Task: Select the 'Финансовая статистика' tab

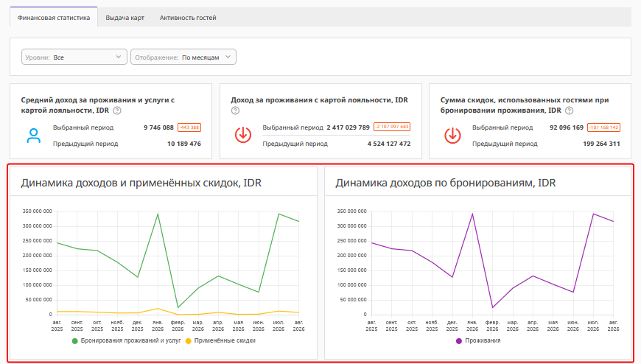Action: [54, 18]
